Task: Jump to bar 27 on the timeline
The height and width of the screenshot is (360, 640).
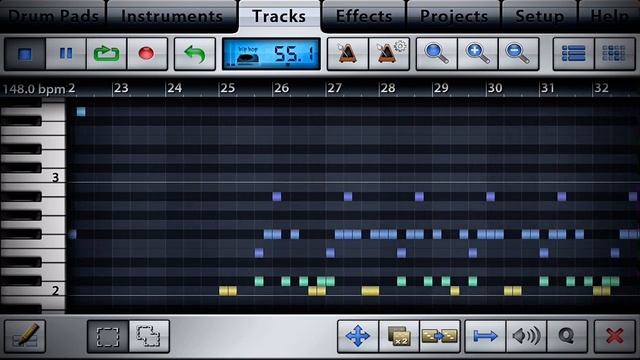Action: pyautogui.click(x=334, y=88)
